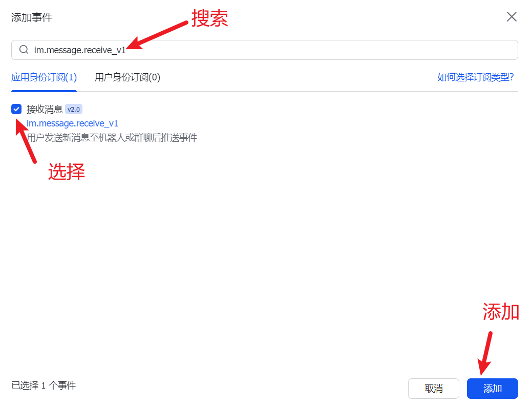Screen dimensions: 532x407
Task: Switch to 应用身份订阅(1) tab
Action: [44, 77]
